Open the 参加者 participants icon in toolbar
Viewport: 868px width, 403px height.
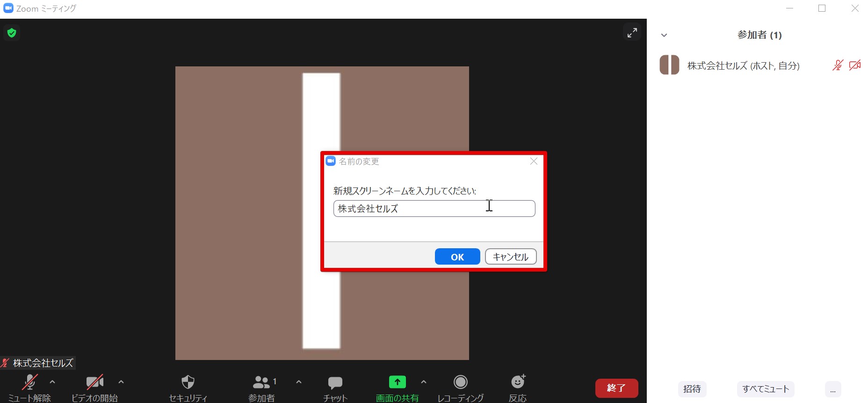(261, 382)
